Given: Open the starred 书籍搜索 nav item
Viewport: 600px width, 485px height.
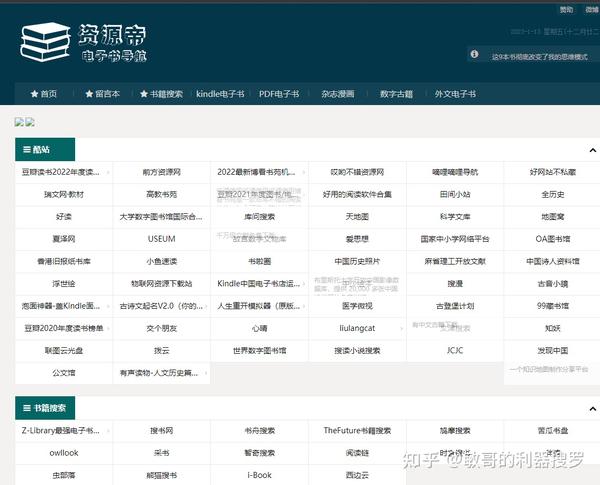Looking at the screenshot, I should pos(161,94).
